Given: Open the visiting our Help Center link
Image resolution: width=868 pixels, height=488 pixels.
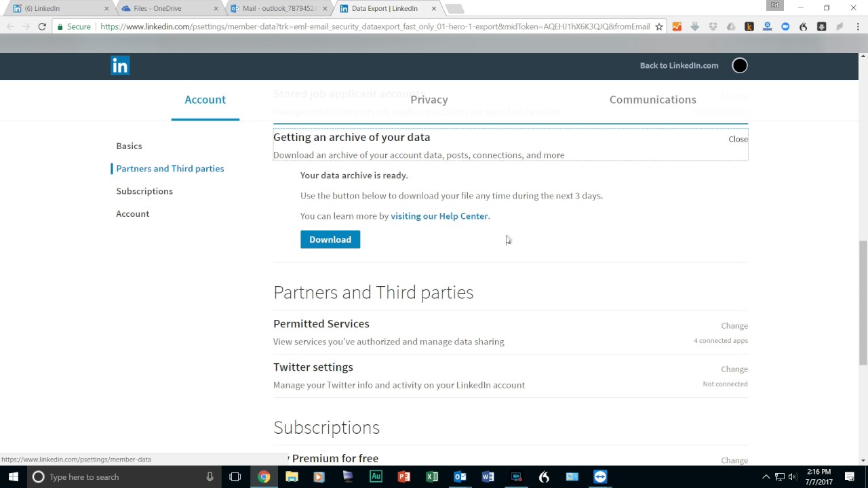Looking at the screenshot, I should (x=439, y=216).
